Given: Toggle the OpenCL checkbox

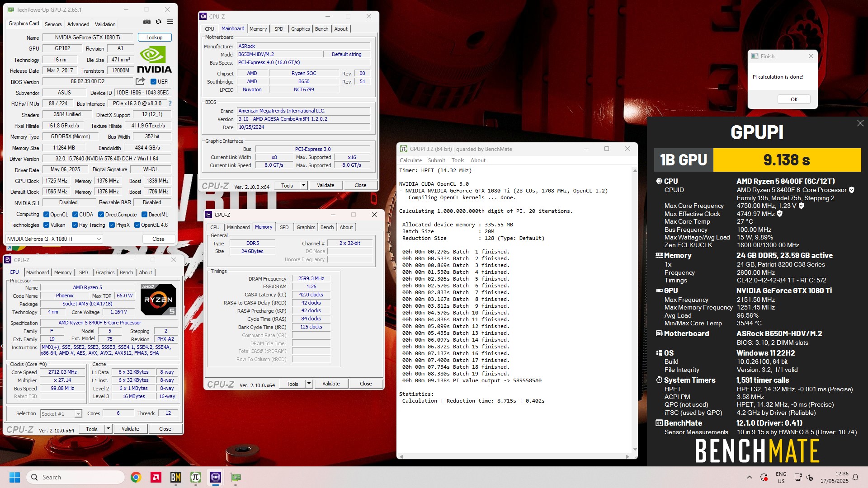Looking at the screenshot, I should click(x=46, y=215).
